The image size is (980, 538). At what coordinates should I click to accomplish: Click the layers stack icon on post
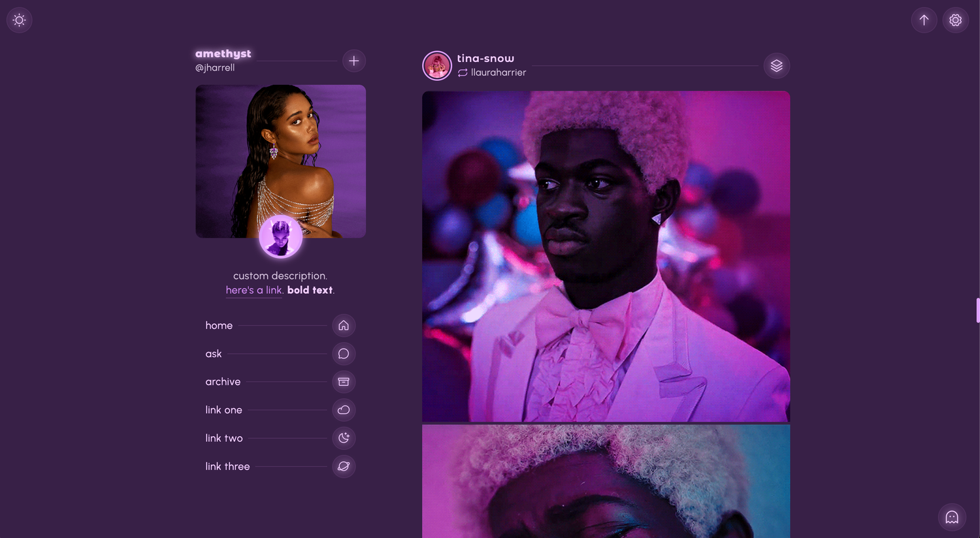(x=776, y=66)
